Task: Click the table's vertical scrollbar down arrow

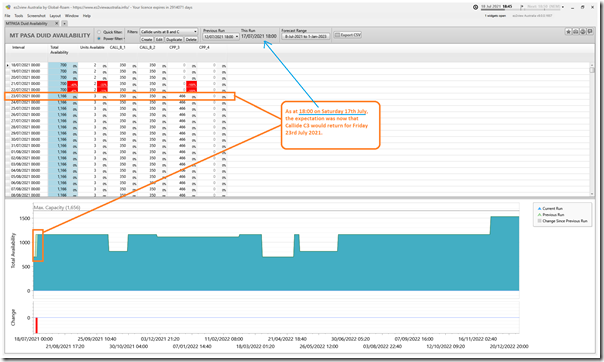Action: click(592, 194)
